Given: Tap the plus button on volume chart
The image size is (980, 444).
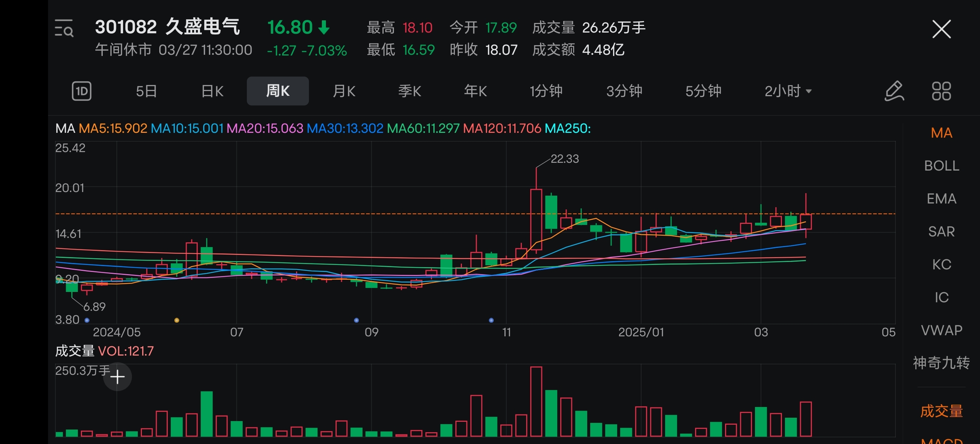Looking at the screenshot, I should [118, 377].
